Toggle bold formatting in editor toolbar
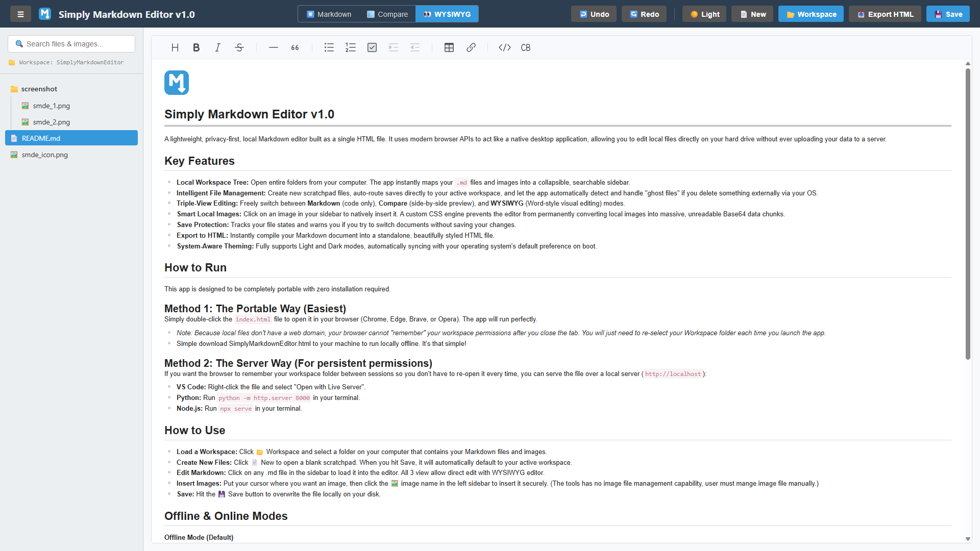The image size is (980, 551). (x=197, y=47)
